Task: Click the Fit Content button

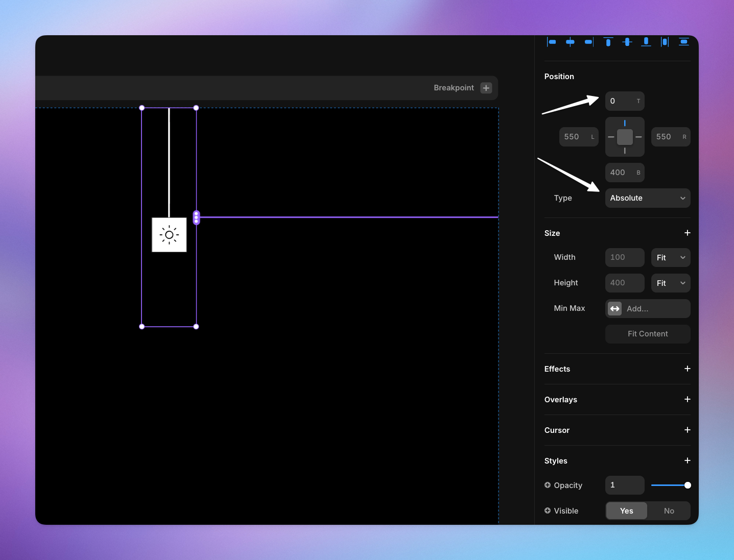Action: [647, 334]
